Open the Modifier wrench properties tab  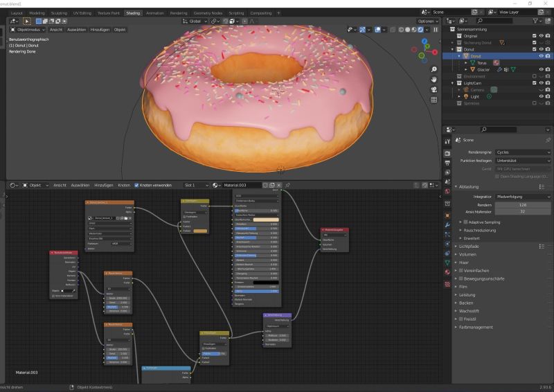point(447,225)
